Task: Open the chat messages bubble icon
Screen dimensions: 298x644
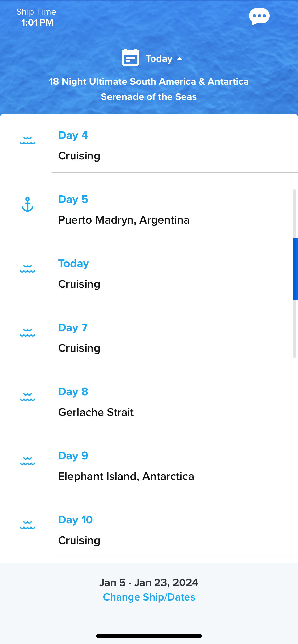Action: tap(259, 16)
